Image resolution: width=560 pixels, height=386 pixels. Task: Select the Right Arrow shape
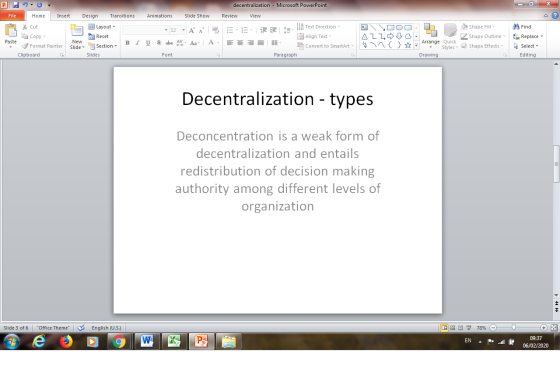391,36
